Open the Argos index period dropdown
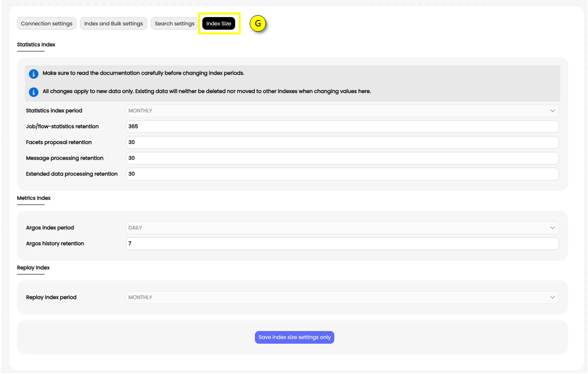 pos(342,228)
